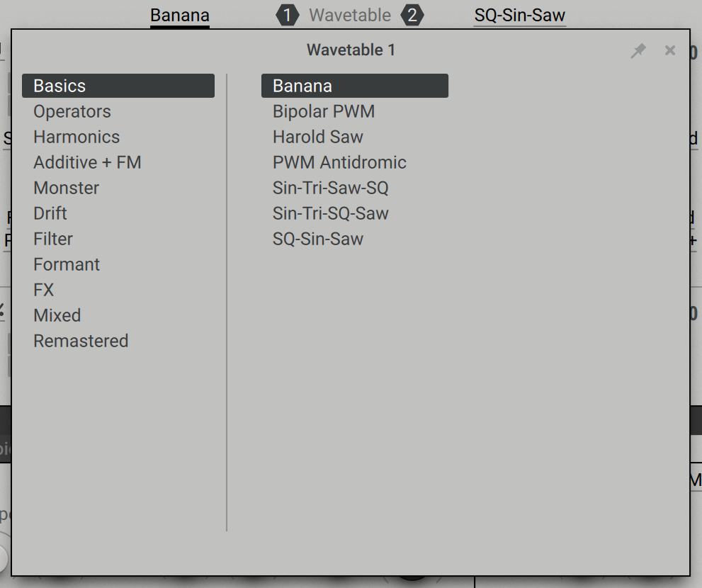The width and height of the screenshot is (702, 588).
Task: Open the Additive + FM category
Action: coord(87,162)
